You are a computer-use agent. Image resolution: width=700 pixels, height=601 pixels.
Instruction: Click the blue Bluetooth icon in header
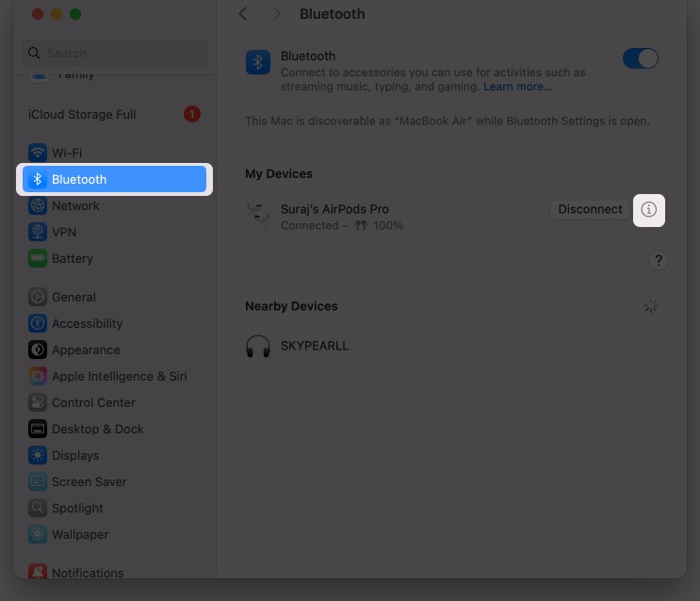(x=258, y=62)
